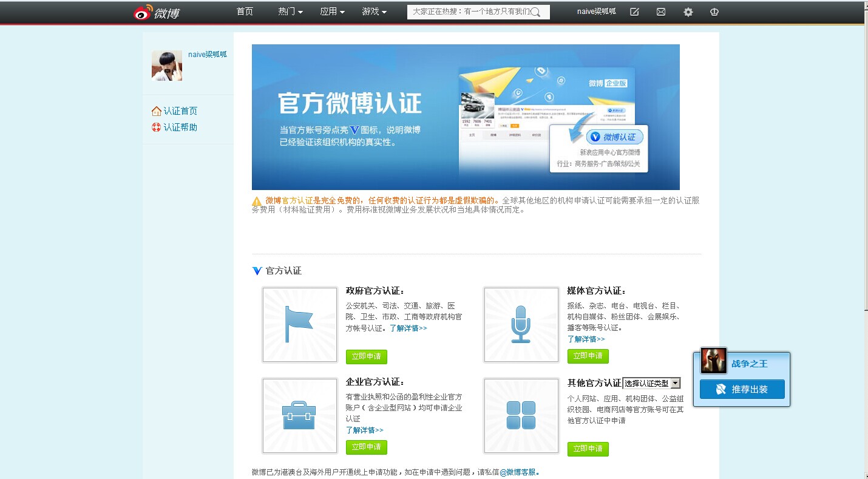
Task: Click username naive梁呱呱 in the top bar
Action: click(597, 12)
